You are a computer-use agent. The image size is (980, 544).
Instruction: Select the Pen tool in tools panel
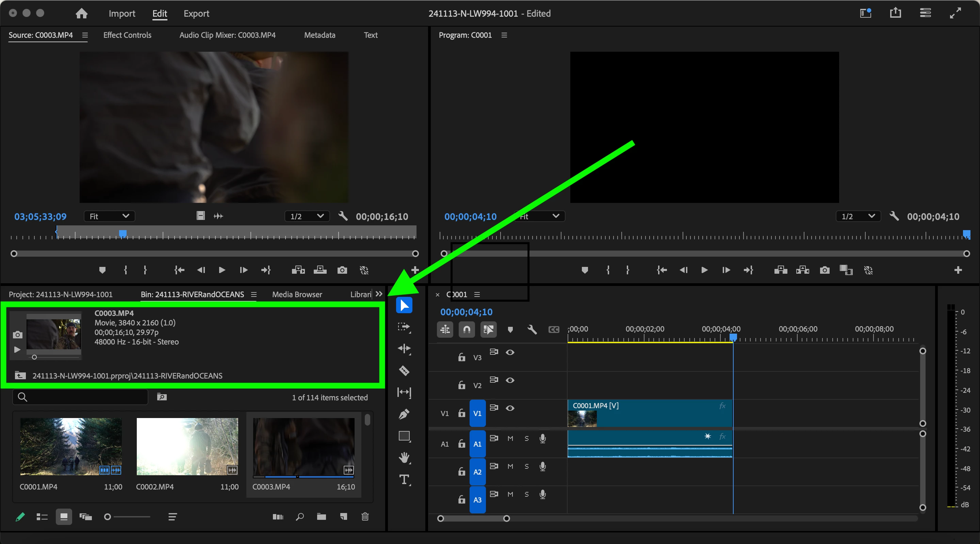point(404,414)
